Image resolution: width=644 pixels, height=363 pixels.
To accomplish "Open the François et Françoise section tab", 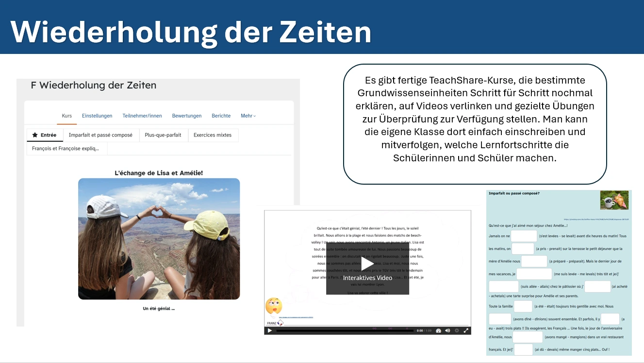I will tap(66, 149).
